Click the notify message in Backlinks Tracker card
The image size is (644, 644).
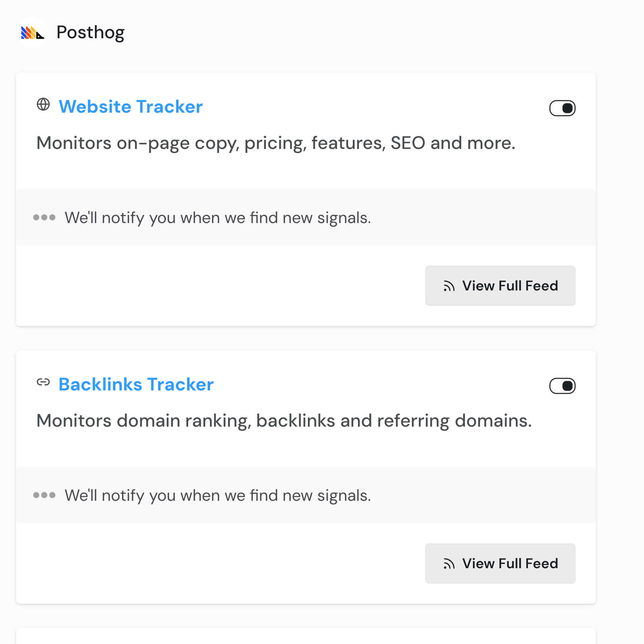[x=218, y=495]
